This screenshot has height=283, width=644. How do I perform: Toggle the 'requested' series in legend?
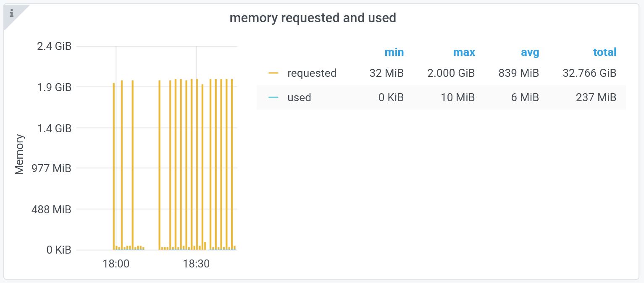coord(312,73)
